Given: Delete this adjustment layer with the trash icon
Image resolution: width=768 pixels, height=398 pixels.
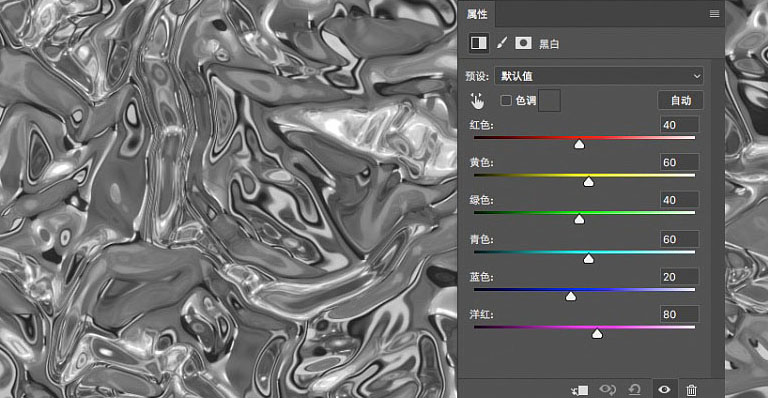Looking at the screenshot, I should click(x=692, y=390).
